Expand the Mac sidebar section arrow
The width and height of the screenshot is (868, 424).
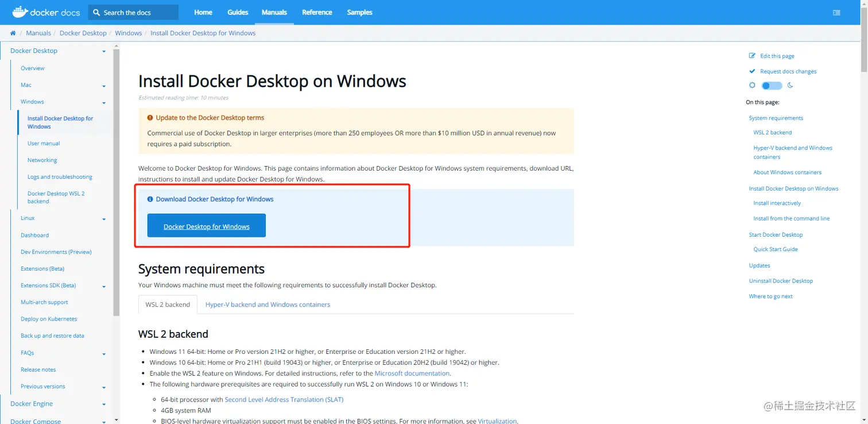click(104, 86)
